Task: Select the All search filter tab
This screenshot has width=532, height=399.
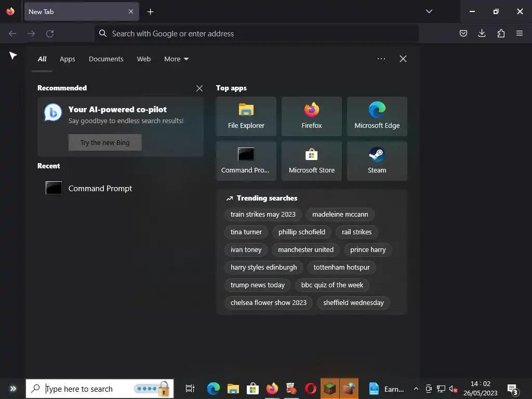Action: [x=42, y=59]
